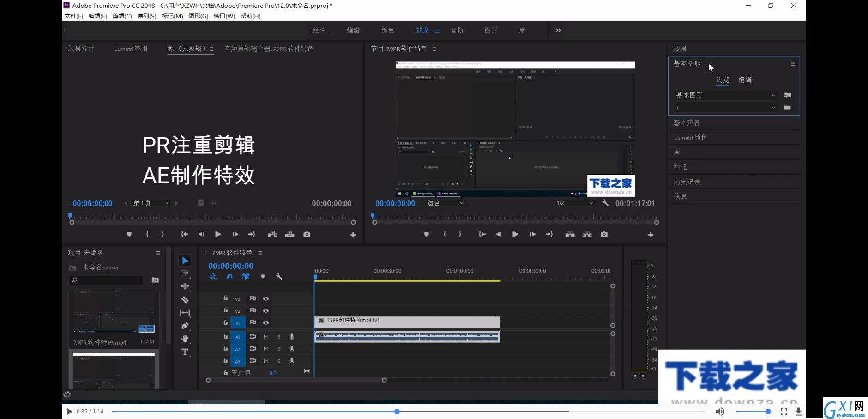Image resolution: width=868 pixels, height=419 pixels.
Task: Toggle V3 track visibility eye
Action: (x=266, y=298)
